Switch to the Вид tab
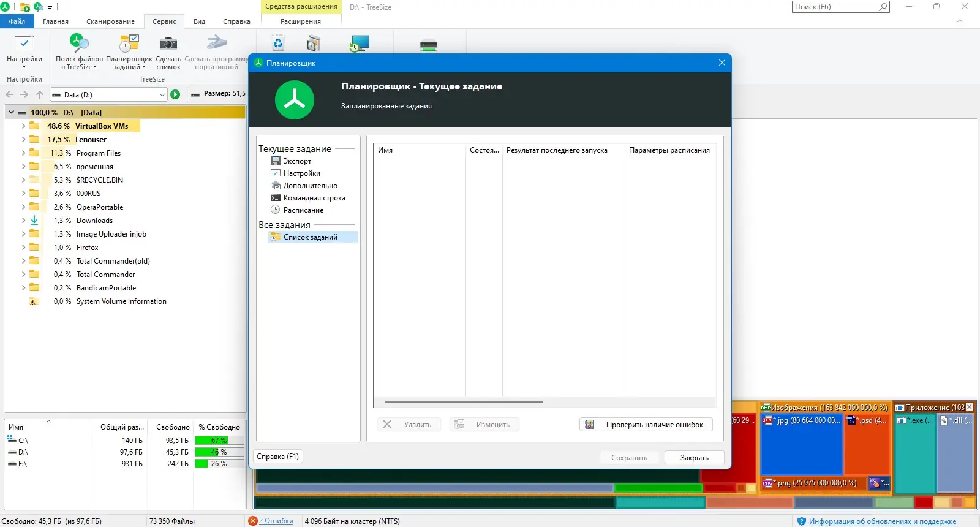 coord(200,21)
